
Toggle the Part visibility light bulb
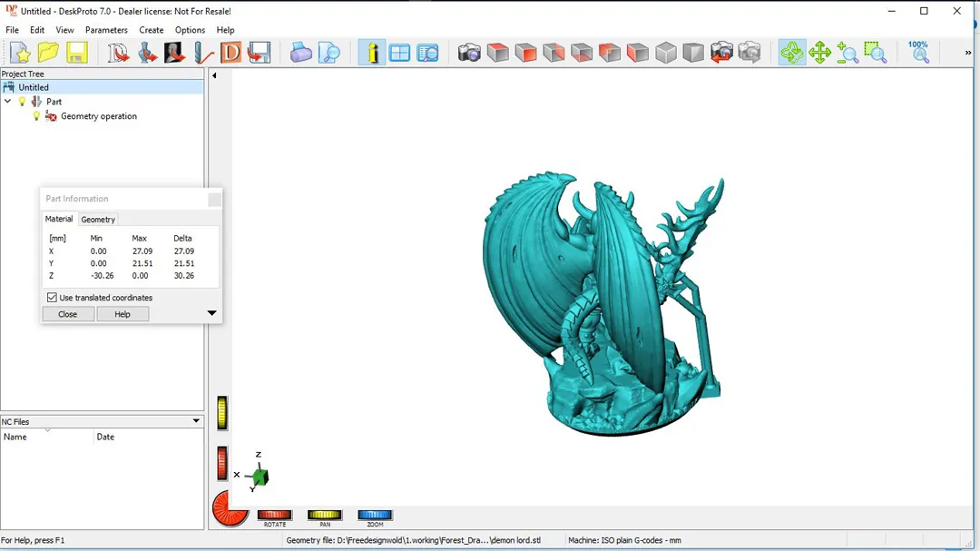coord(22,102)
